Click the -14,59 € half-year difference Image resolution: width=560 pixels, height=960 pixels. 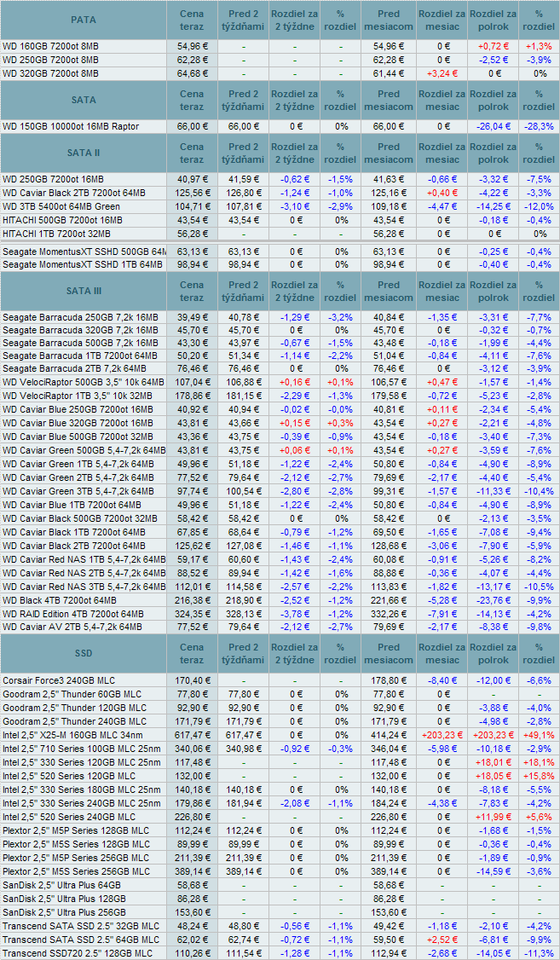point(493,871)
